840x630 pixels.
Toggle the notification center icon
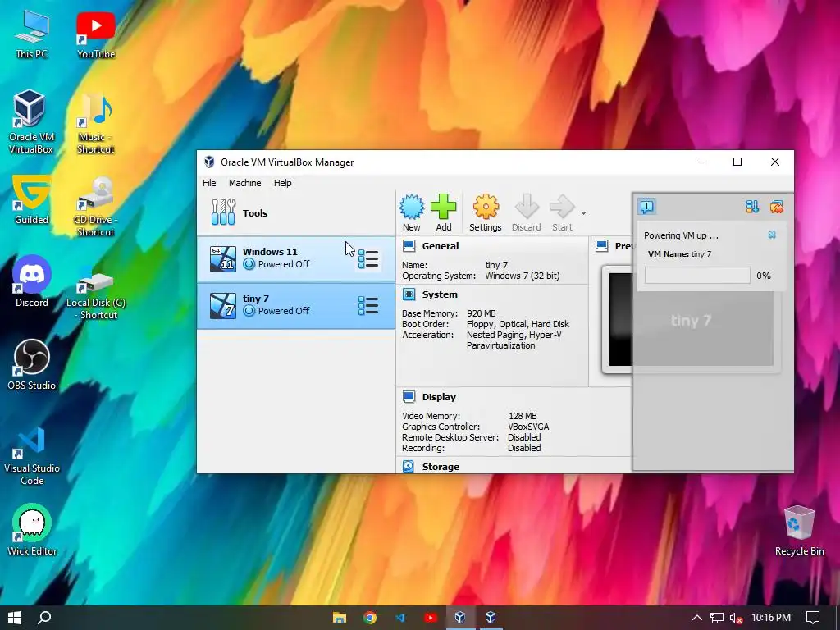click(x=646, y=206)
